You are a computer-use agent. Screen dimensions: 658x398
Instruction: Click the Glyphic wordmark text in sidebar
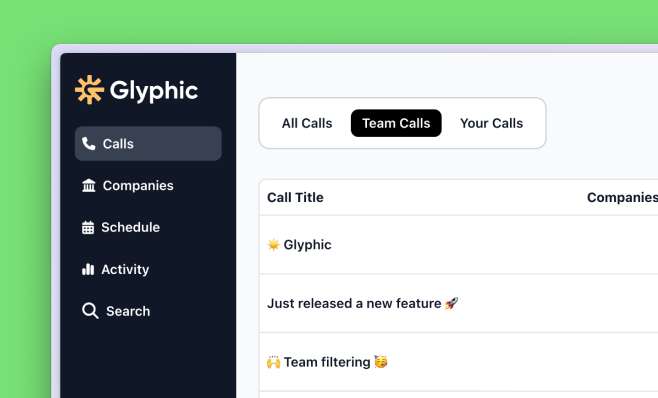click(x=154, y=91)
